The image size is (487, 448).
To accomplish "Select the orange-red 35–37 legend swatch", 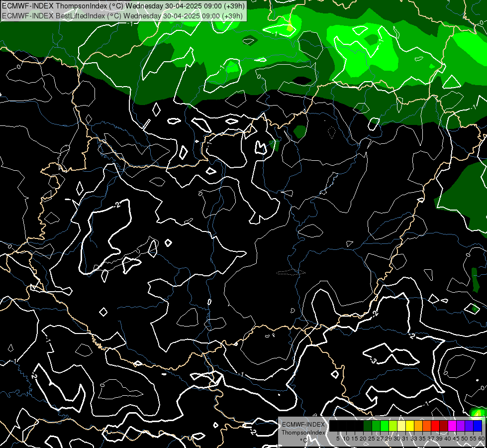I will click(427, 426).
